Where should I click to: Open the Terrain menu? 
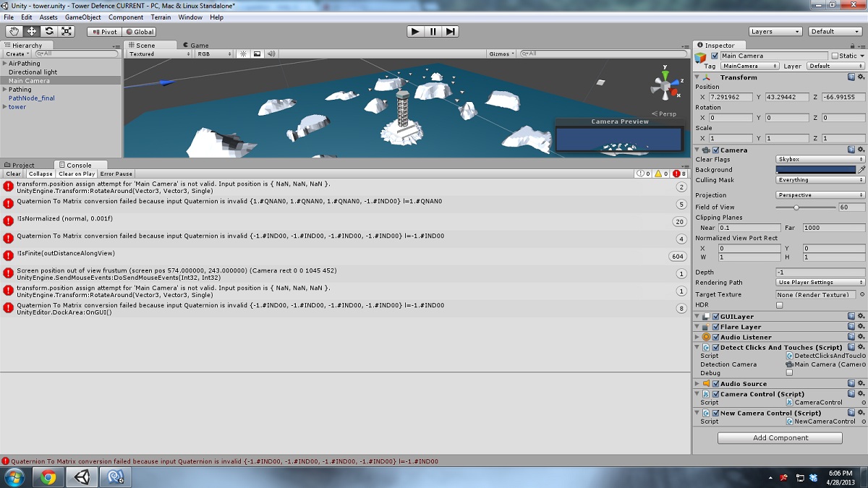[161, 17]
